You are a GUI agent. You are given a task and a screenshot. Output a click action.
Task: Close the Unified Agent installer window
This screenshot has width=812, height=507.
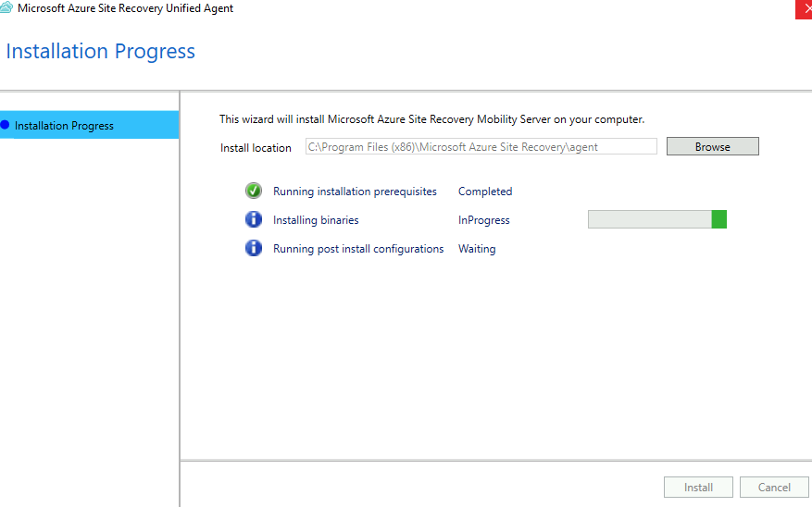click(805, 9)
